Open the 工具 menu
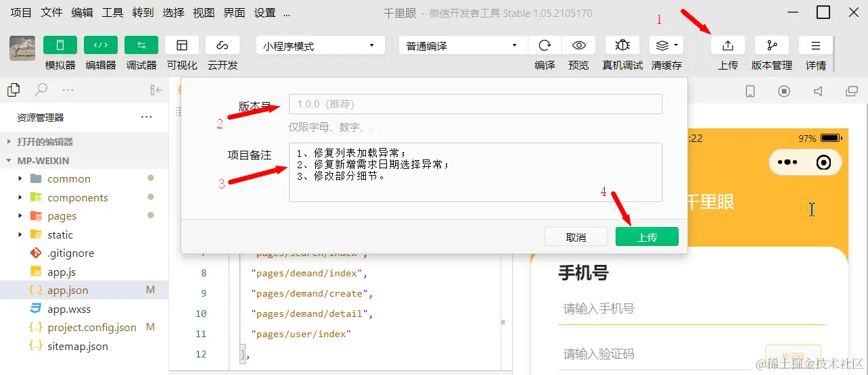The image size is (868, 375). 112,13
